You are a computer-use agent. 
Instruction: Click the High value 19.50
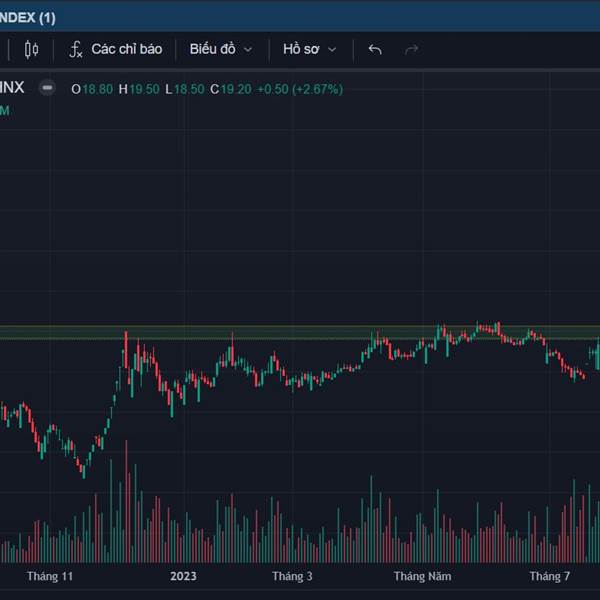[x=144, y=89]
